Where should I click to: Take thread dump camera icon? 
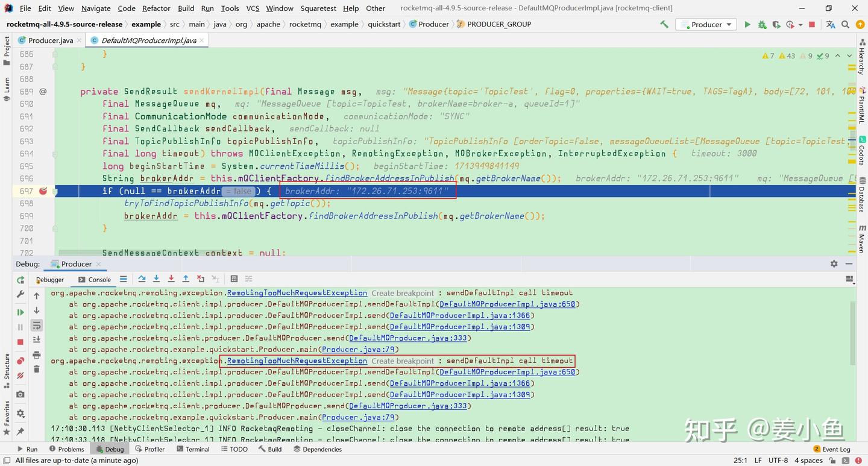click(x=20, y=394)
